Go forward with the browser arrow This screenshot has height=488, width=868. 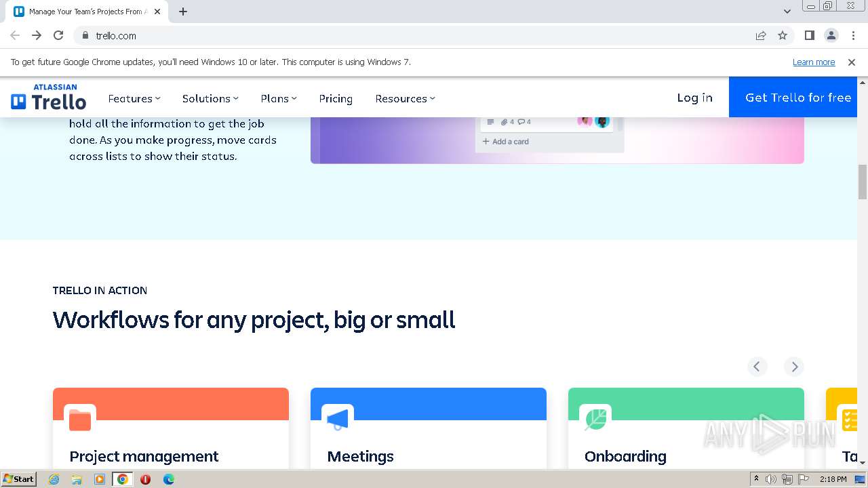point(37,35)
